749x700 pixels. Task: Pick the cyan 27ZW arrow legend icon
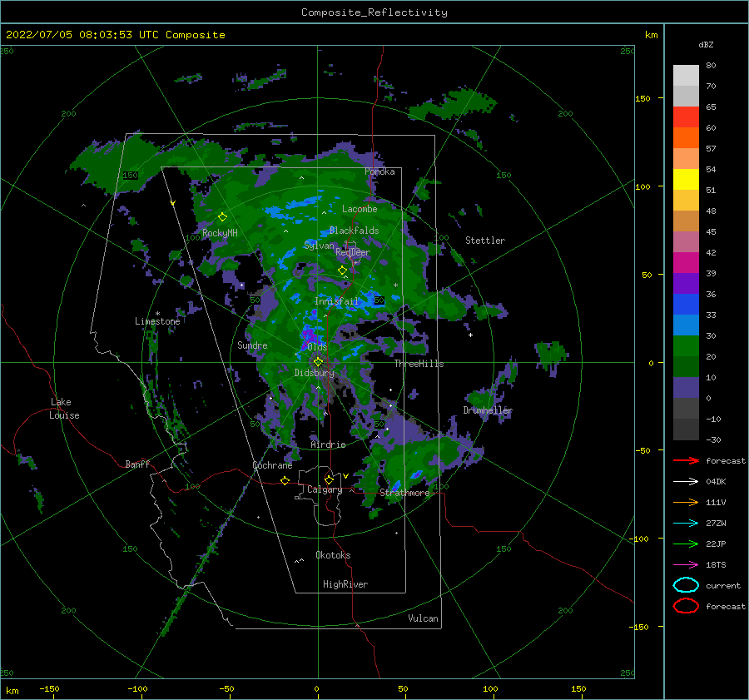pyautogui.click(x=686, y=524)
